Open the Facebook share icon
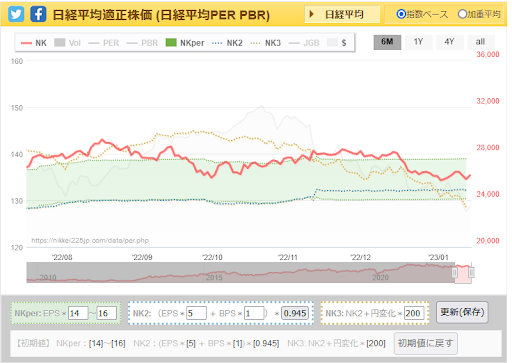The width and height of the screenshot is (512, 363). [x=38, y=14]
